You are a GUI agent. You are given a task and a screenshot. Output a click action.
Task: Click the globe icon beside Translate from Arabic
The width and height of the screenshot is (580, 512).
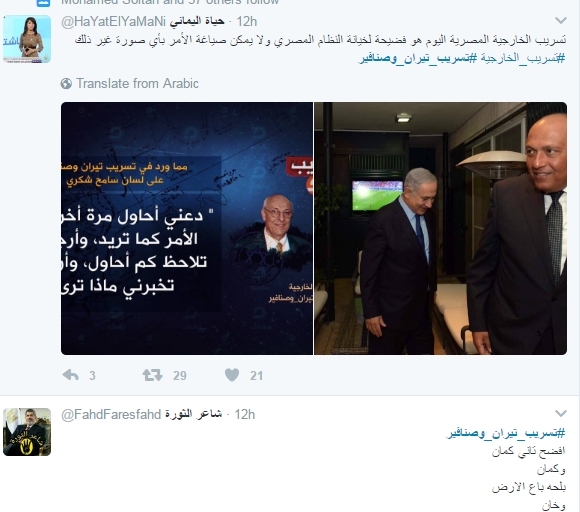coord(66,84)
